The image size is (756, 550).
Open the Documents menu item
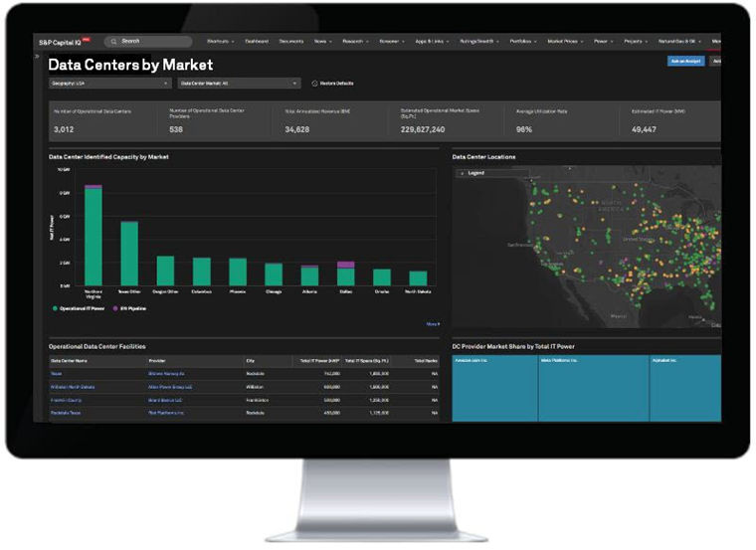291,42
